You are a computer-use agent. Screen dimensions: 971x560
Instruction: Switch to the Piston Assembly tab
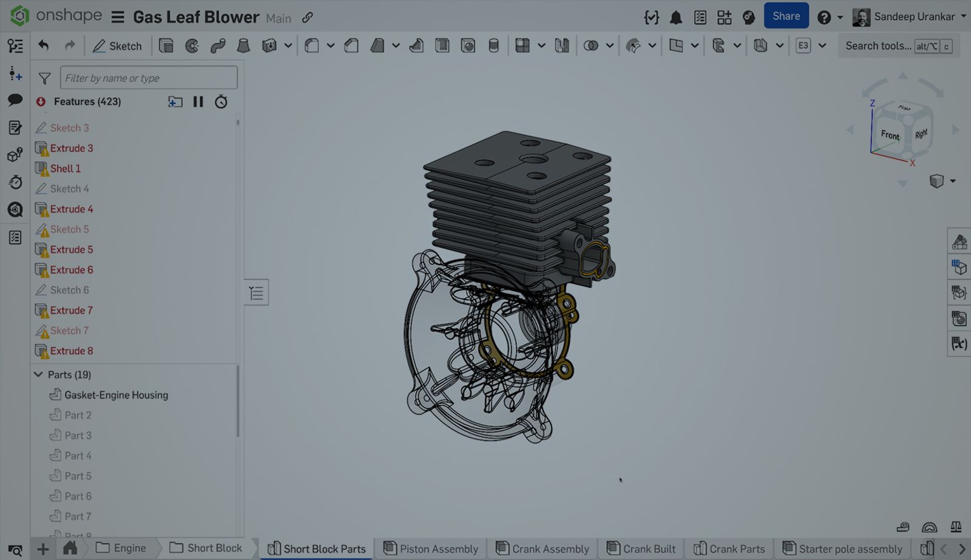tap(431, 548)
